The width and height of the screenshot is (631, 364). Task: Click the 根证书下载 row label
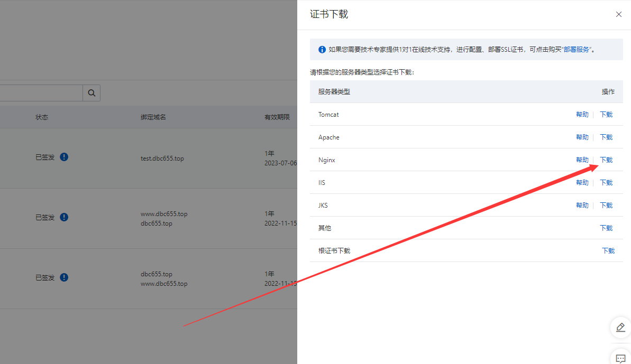point(334,251)
